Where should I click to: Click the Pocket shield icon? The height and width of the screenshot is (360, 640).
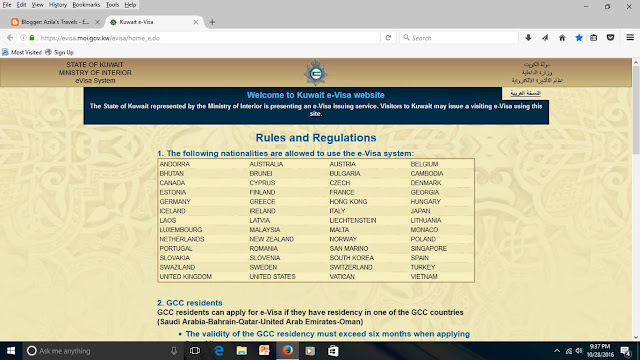[x=610, y=38]
